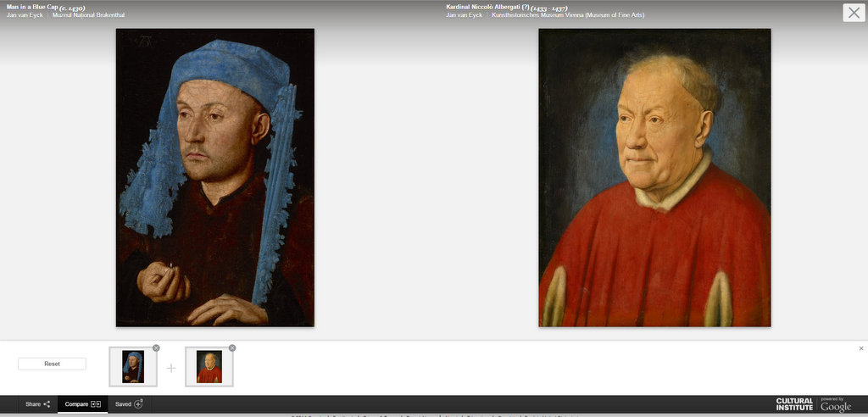This screenshot has height=417, width=868.
Task: Remove Man in a Blue Cap thumbnail
Action: coord(156,347)
